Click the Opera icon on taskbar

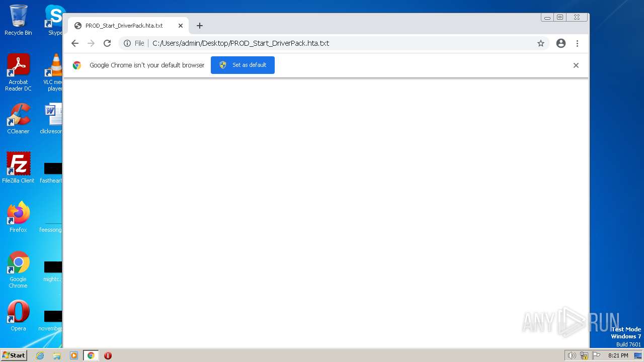tap(108, 355)
